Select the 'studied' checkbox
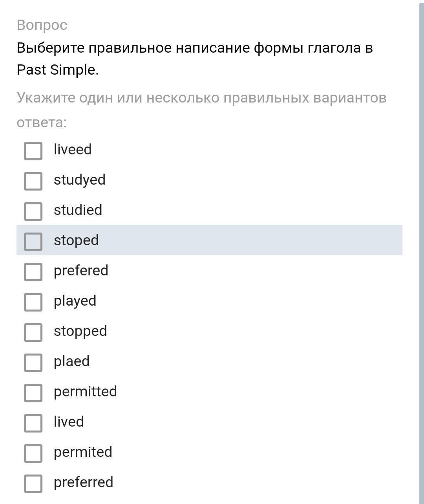Screen dimensions: 424x504 (33, 211)
